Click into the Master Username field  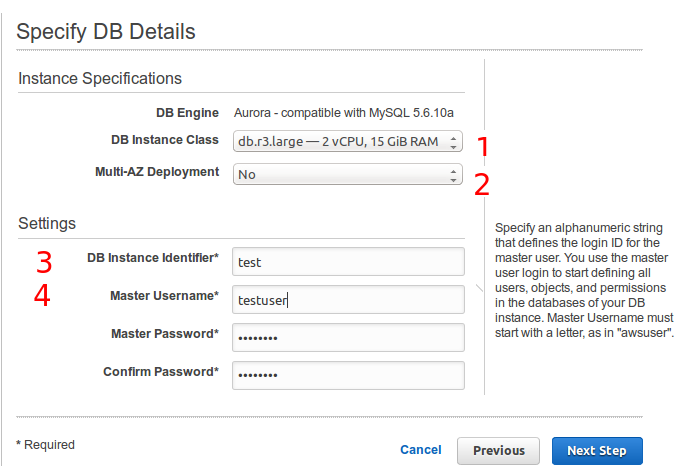coord(348,299)
